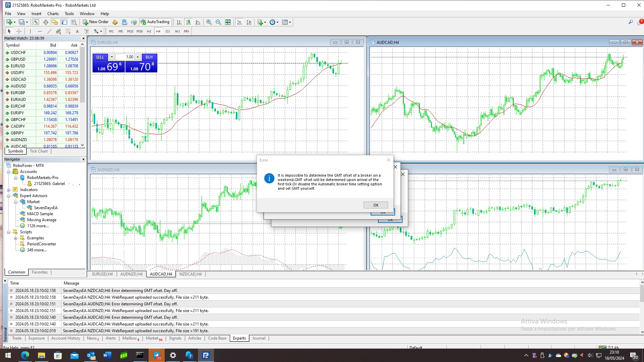Select the Text tool labeled A
Image resolution: width=644 pixels, height=362 pixels.
click(77, 31)
